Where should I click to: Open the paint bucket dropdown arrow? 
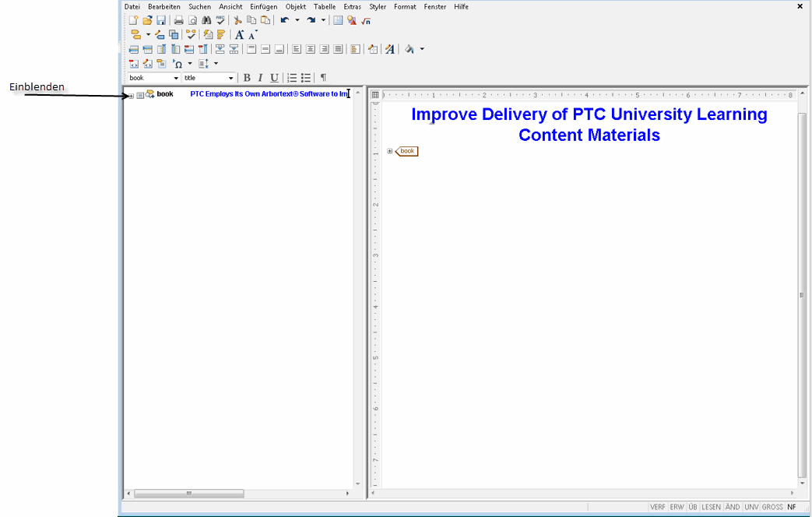(x=422, y=49)
